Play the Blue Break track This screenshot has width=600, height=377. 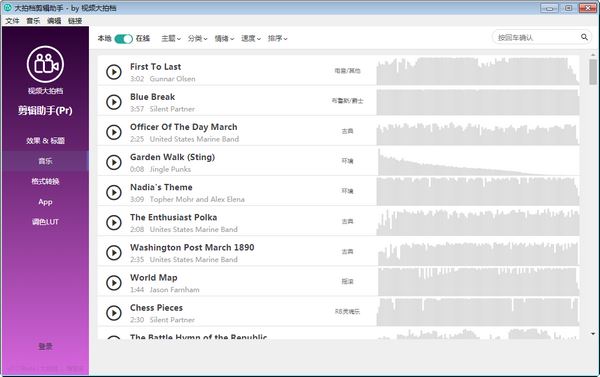pyautogui.click(x=114, y=102)
